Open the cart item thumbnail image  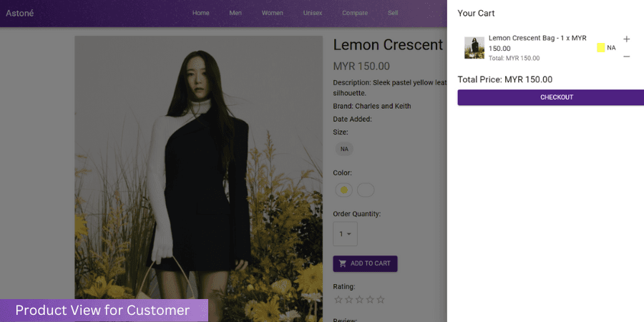tap(474, 48)
